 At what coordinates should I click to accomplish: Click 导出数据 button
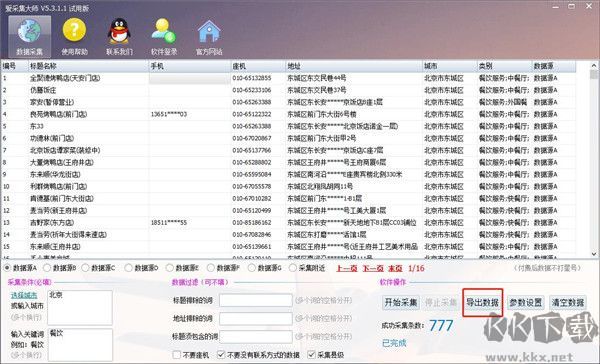pyautogui.click(x=482, y=303)
